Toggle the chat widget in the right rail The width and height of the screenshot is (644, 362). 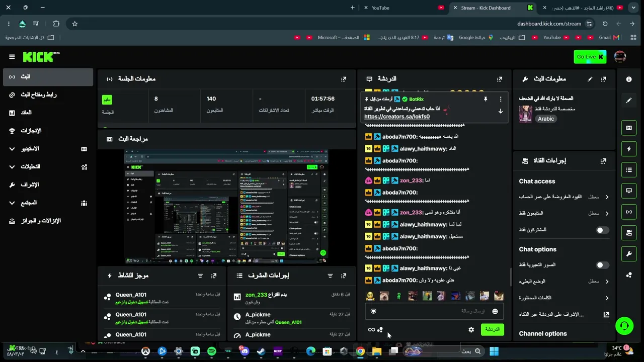(629, 191)
